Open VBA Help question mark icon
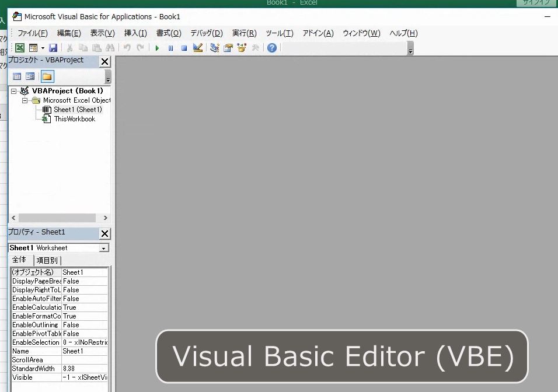Image resolution: width=558 pixels, height=392 pixels. click(x=272, y=48)
